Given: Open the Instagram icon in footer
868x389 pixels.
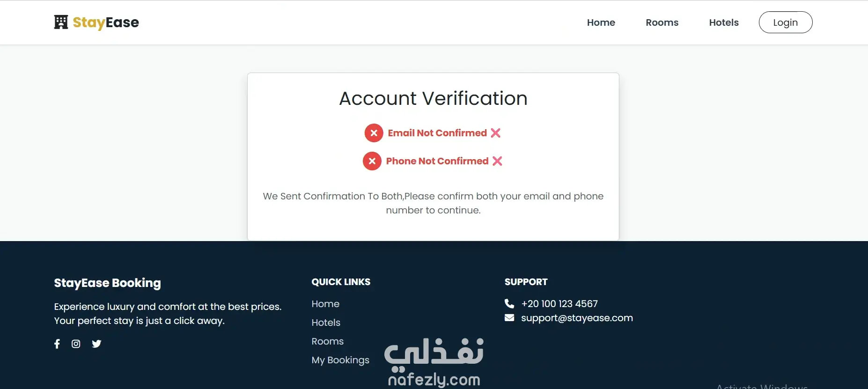Looking at the screenshot, I should click(x=76, y=344).
